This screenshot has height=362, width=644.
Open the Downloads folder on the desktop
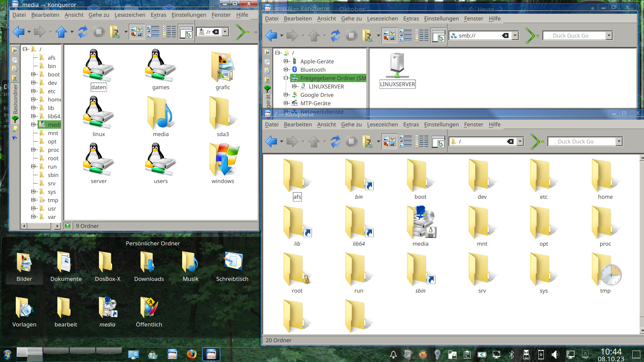[x=149, y=267]
